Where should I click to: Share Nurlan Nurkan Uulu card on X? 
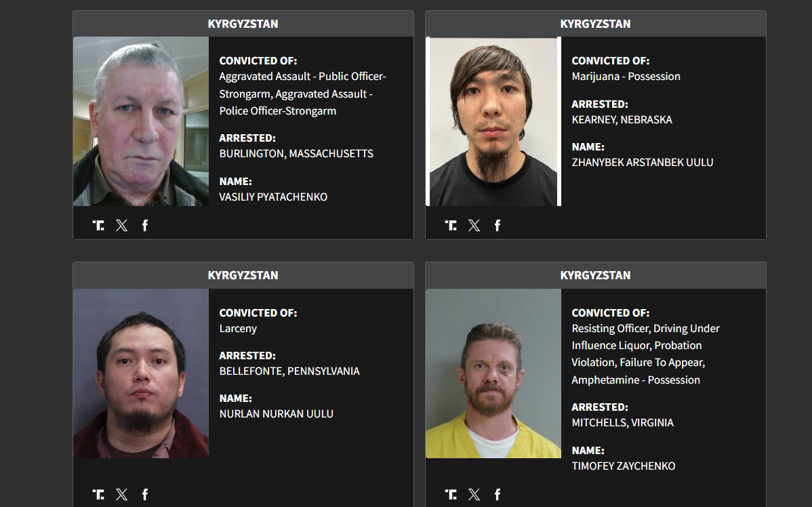click(122, 495)
